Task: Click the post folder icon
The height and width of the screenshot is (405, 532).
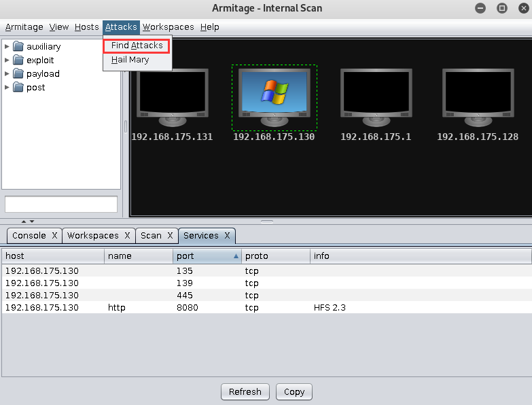Action: point(18,87)
